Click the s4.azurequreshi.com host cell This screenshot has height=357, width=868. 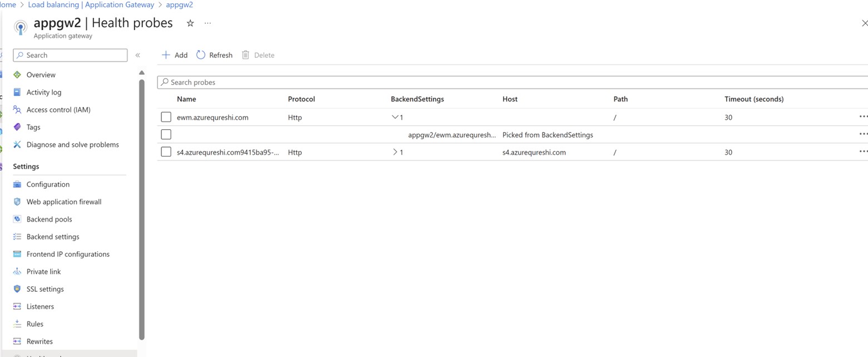534,151
